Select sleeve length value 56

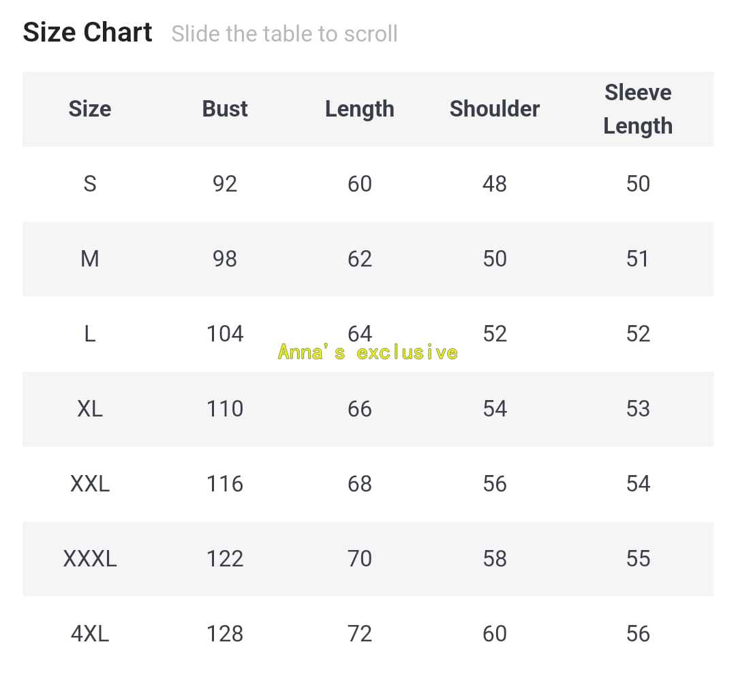[637, 634]
